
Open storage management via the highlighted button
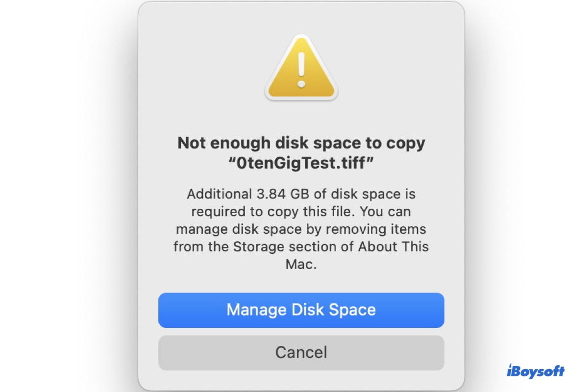(x=300, y=310)
